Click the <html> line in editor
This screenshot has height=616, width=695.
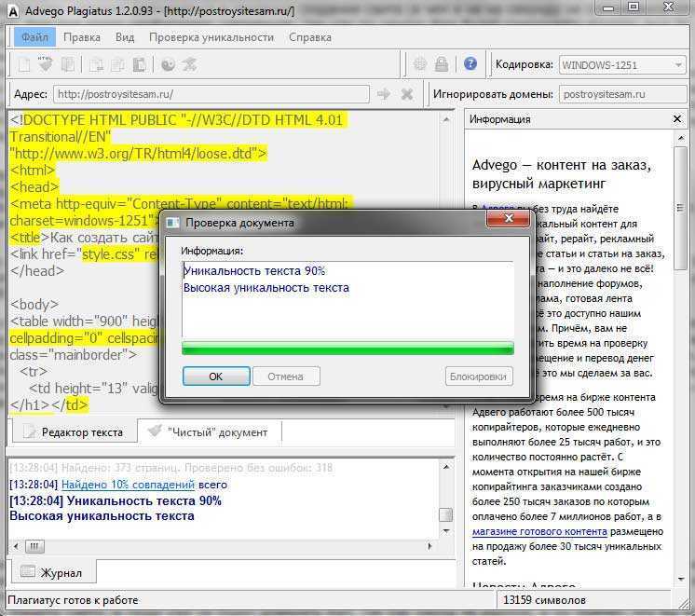[33, 170]
